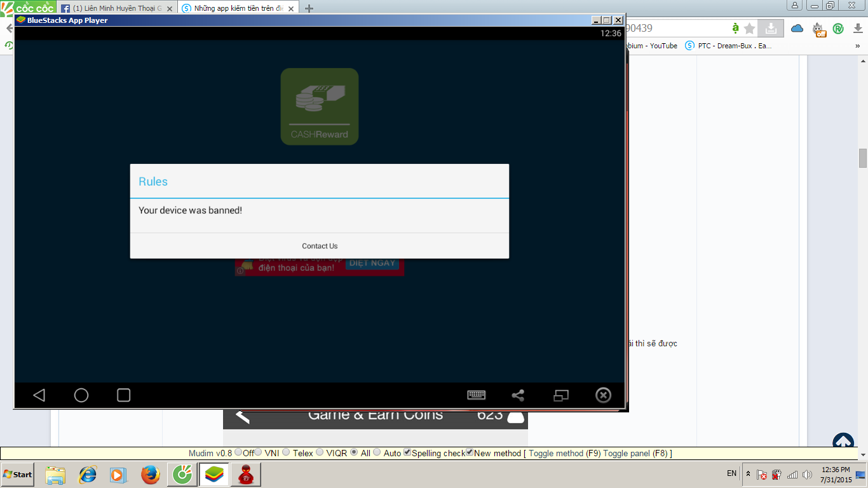Select the All input method radio
Screen dimensions: 868x488
(354, 452)
